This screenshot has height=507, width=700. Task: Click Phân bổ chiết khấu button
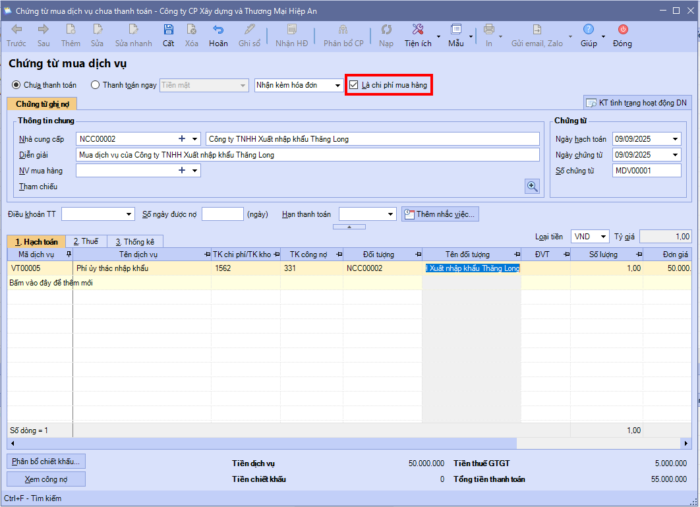(x=46, y=461)
